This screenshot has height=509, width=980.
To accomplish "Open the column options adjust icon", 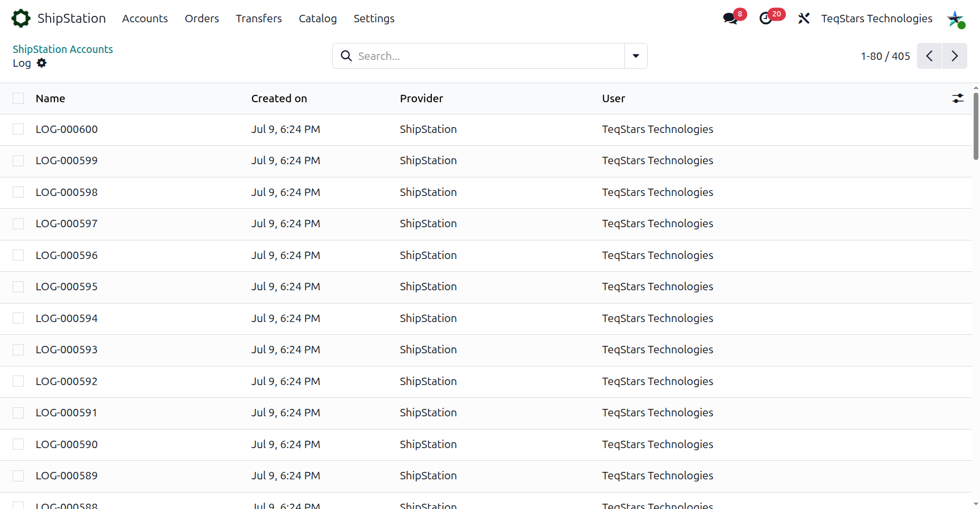I will [958, 99].
